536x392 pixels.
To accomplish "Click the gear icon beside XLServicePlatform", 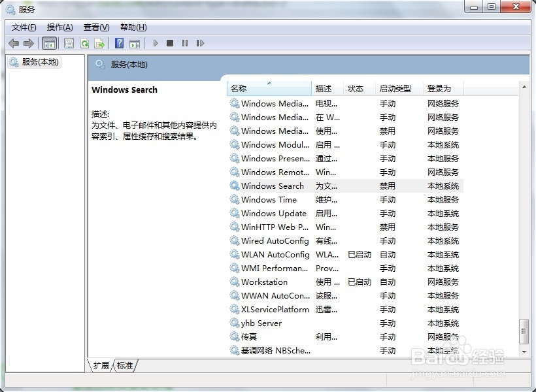I will tap(234, 309).
